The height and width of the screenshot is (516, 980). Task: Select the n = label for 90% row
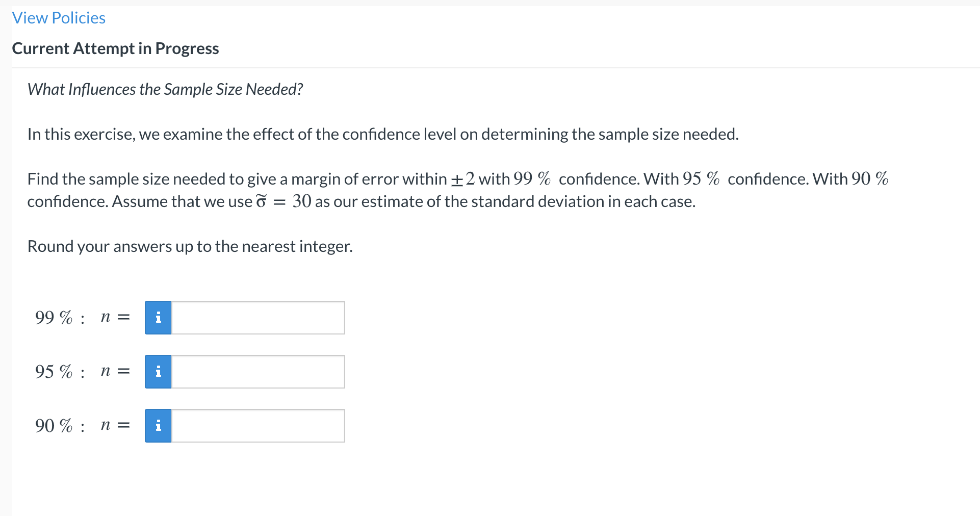(x=115, y=425)
